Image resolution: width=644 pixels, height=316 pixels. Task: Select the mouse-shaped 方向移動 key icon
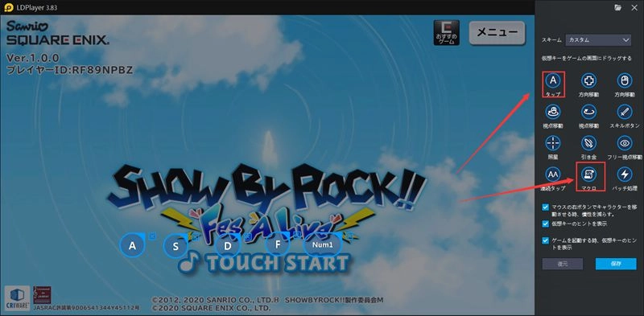(x=625, y=81)
